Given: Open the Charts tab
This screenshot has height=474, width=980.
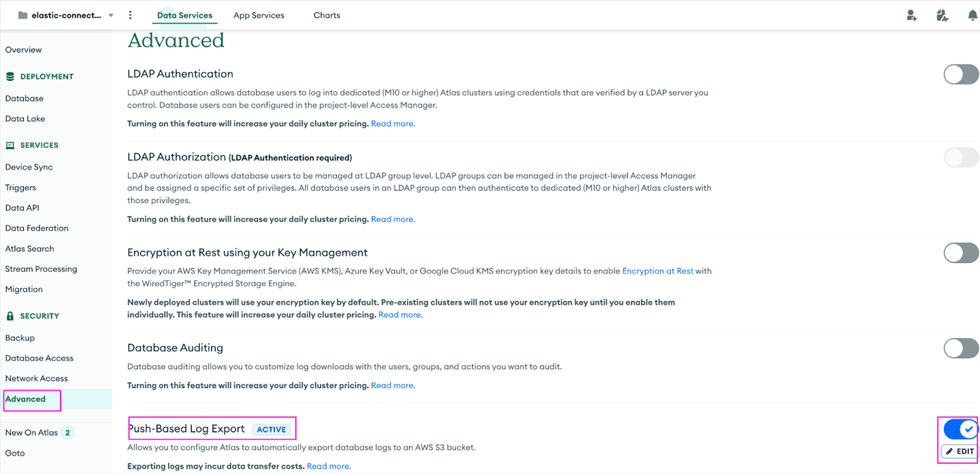Looking at the screenshot, I should point(327,15).
